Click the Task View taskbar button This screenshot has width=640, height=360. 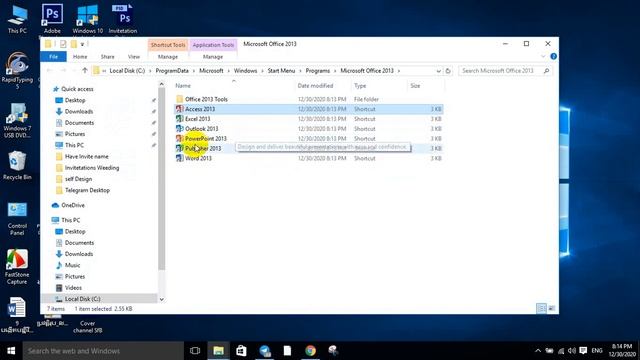point(195,351)
